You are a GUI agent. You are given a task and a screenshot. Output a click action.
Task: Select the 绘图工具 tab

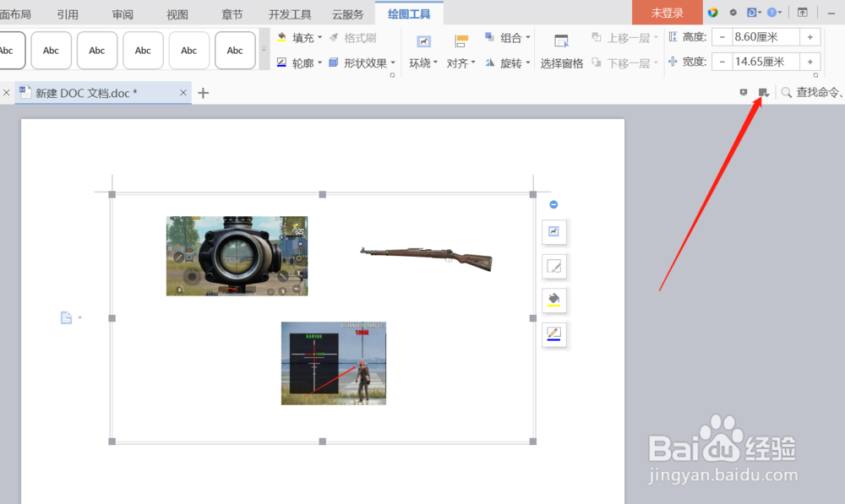(x=409, y=14)
